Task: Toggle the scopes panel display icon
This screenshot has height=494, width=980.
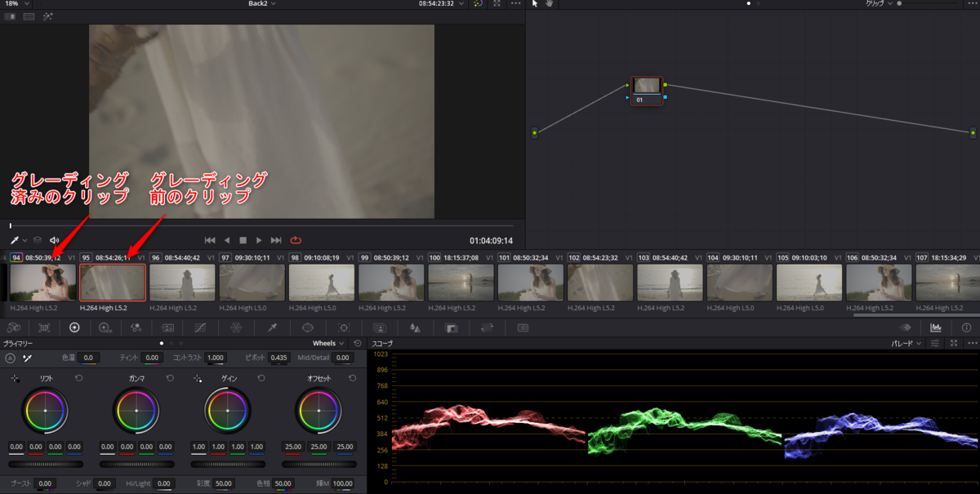Action: [936, 327]
